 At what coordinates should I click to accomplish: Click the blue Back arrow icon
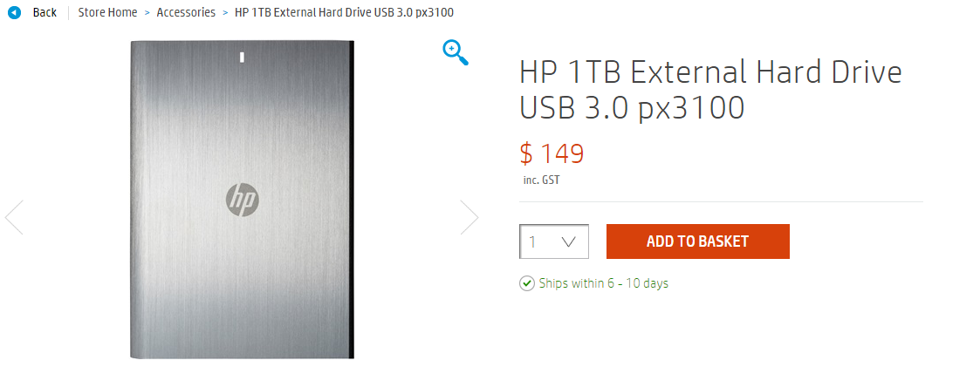point(14,12)
